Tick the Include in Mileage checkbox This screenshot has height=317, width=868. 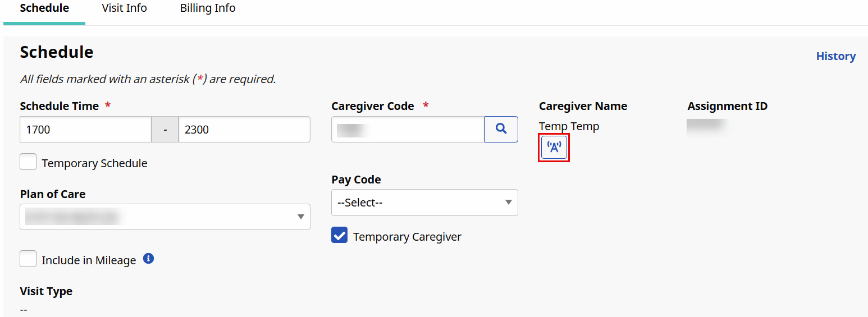click(x=28, y=259)
